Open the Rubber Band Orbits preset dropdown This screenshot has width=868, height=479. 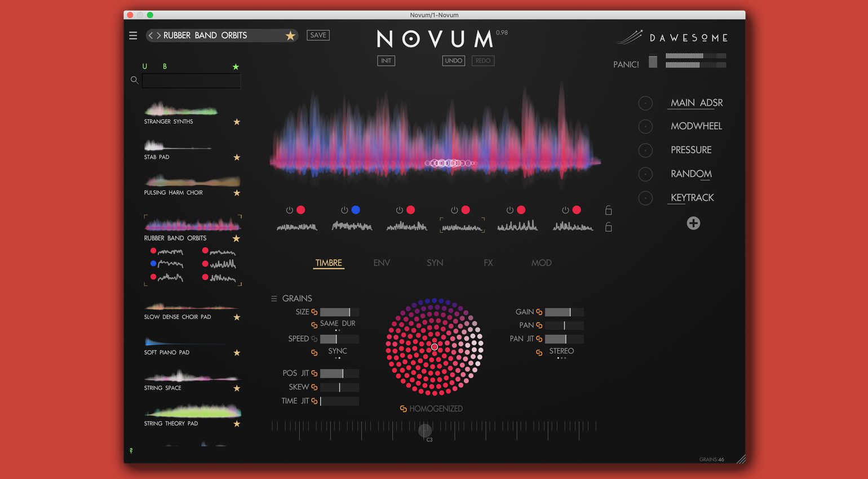pyautogui.click(x=222, y=36)
